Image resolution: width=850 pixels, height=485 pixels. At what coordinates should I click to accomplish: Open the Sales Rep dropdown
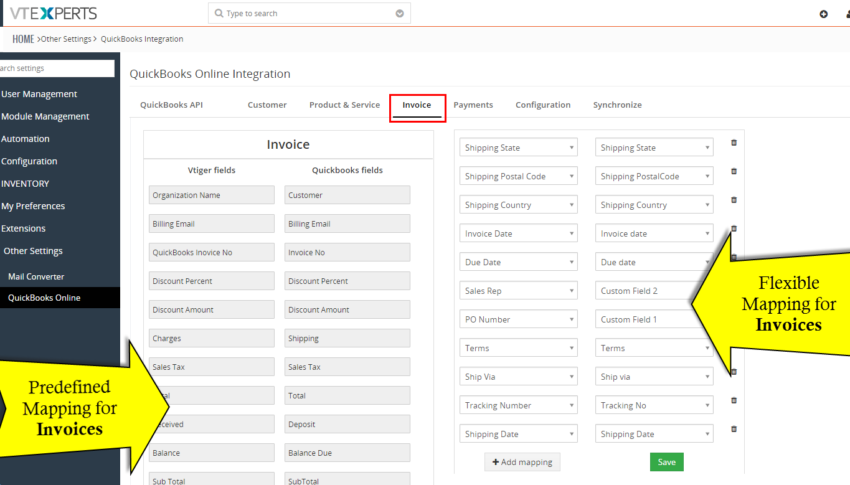tap(518, 291)
